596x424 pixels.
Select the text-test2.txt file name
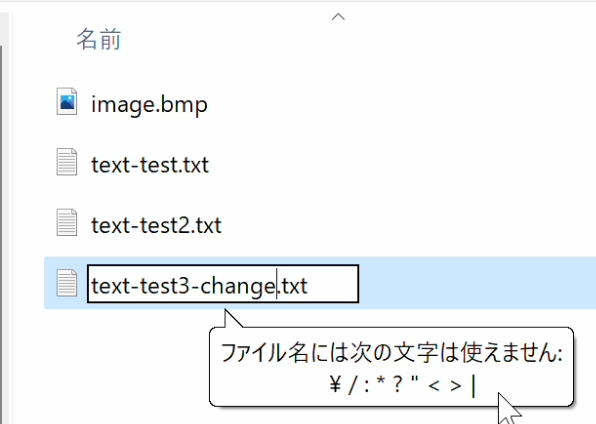pos(156,225)
